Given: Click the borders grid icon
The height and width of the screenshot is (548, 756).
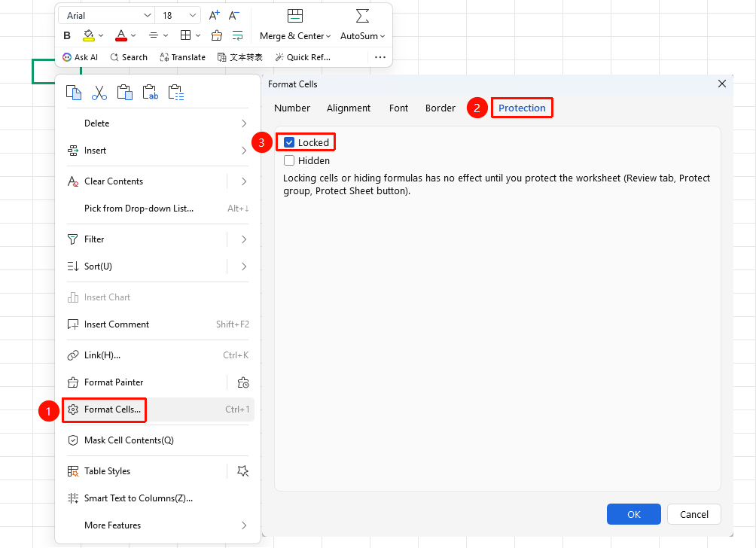Looking at the screenshot, I should tap(186, 35).
